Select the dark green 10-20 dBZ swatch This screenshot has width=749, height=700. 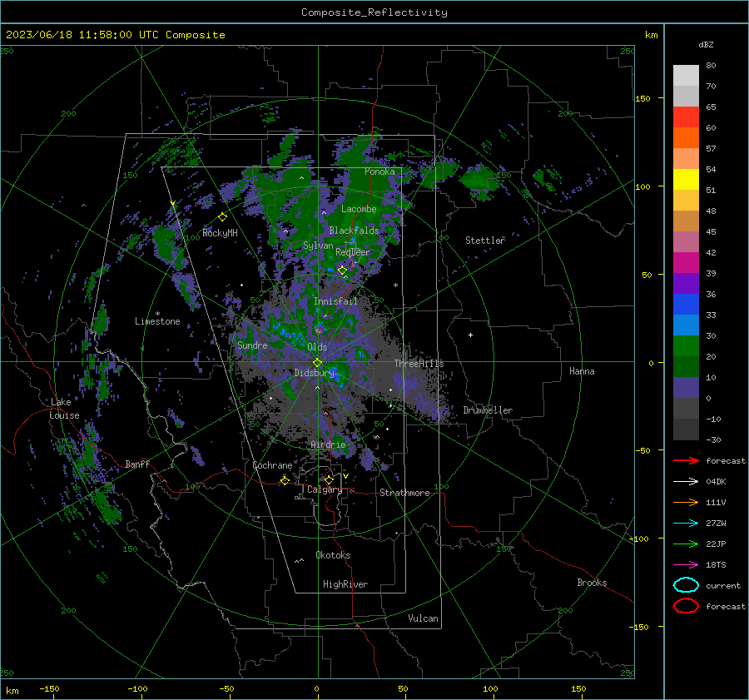[686, 367]
